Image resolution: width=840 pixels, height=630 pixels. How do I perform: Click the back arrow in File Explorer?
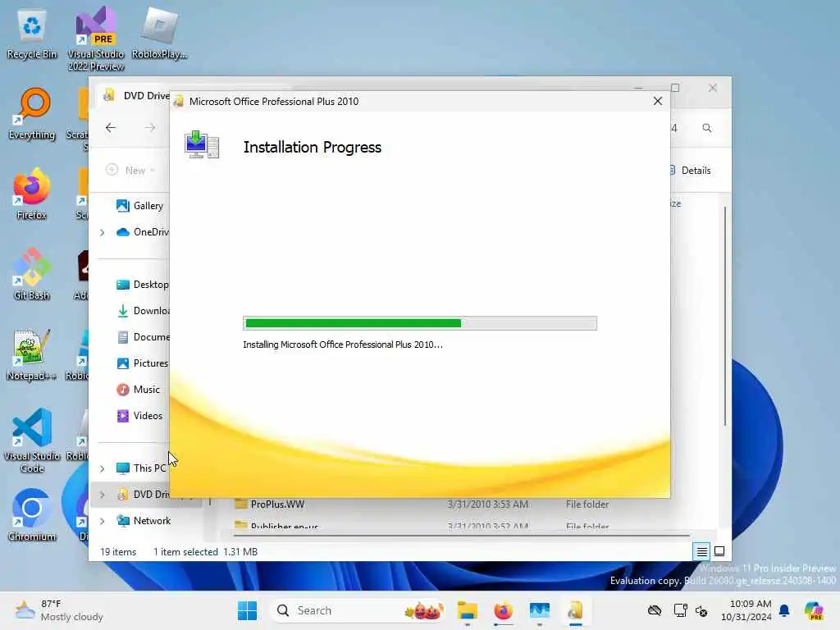[111, 127]
